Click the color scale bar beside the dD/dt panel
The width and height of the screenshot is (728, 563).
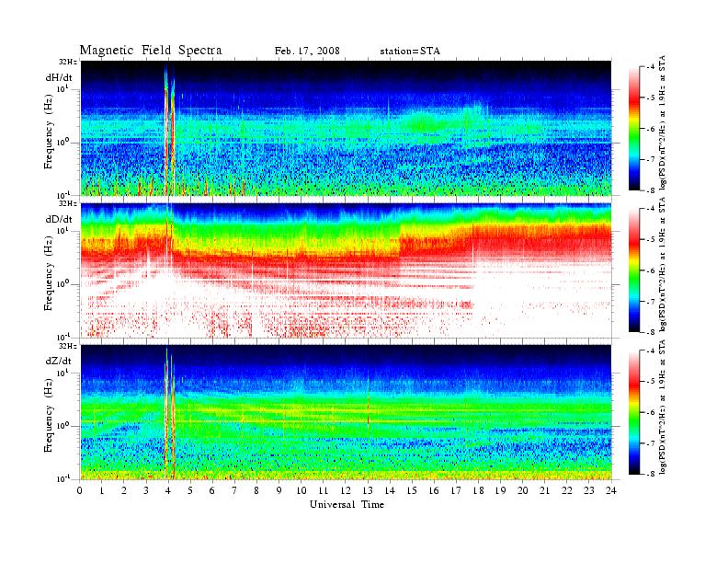pyautogui.click(x=634, y=270)
